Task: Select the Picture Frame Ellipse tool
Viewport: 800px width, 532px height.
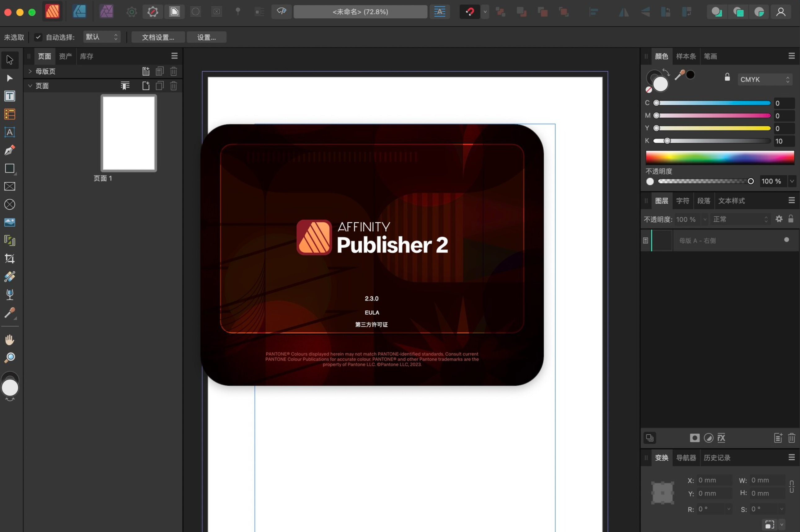Action: (x=10, y=204)
